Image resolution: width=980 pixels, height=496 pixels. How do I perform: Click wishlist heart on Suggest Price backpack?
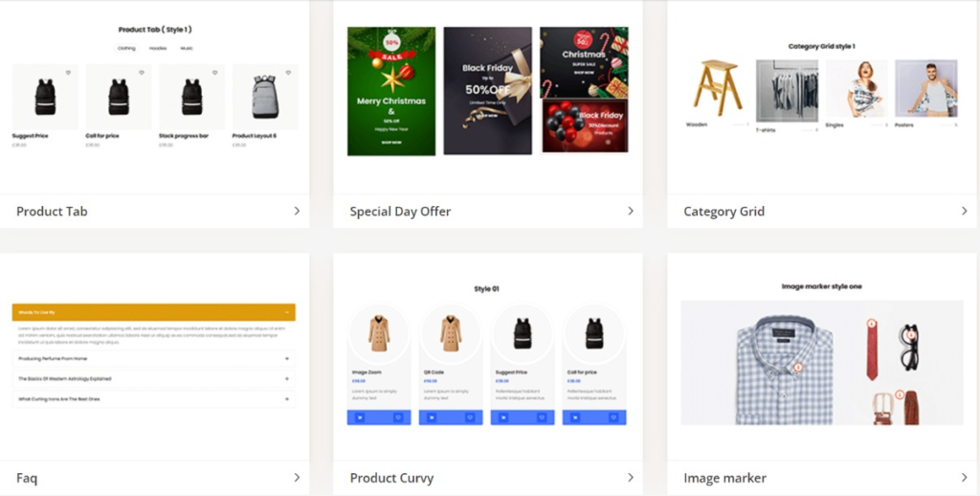pyautogui.click(x=68, y=73)
